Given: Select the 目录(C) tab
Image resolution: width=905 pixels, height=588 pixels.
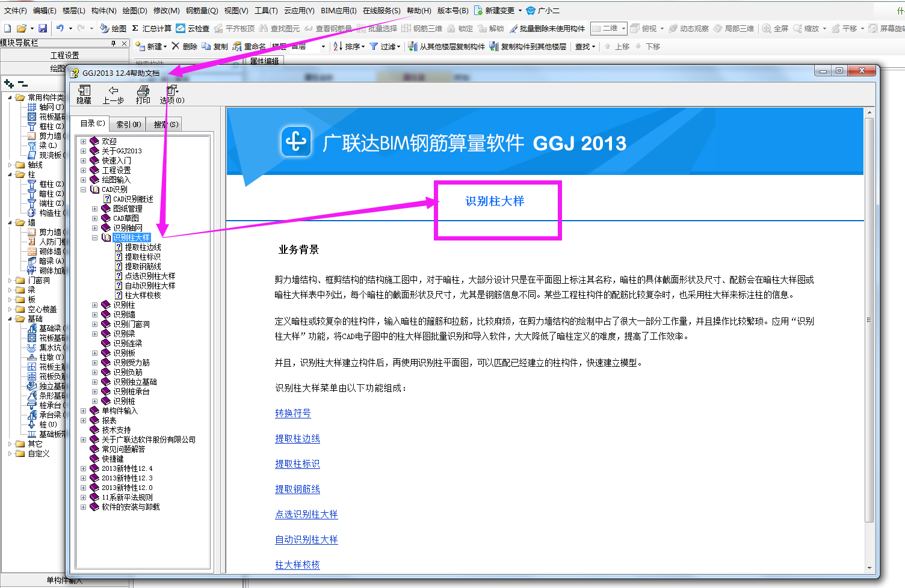Looking at the screenshot, I should point(93,123).
